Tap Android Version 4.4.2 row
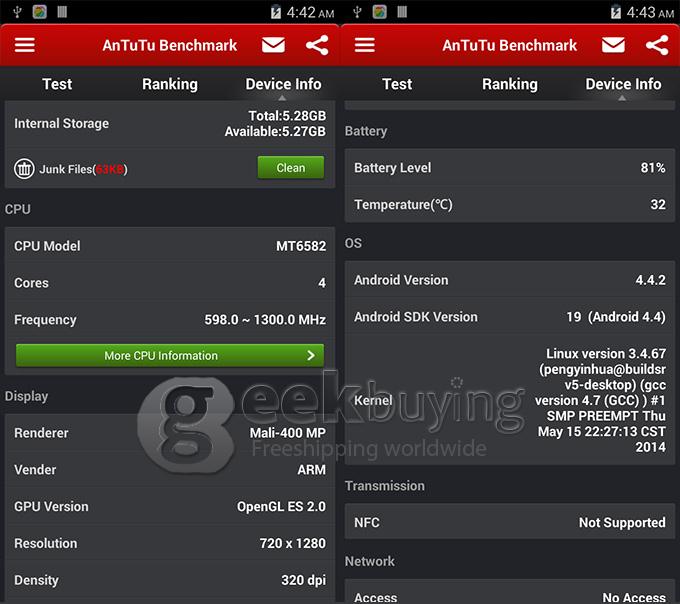 point(510,280)
